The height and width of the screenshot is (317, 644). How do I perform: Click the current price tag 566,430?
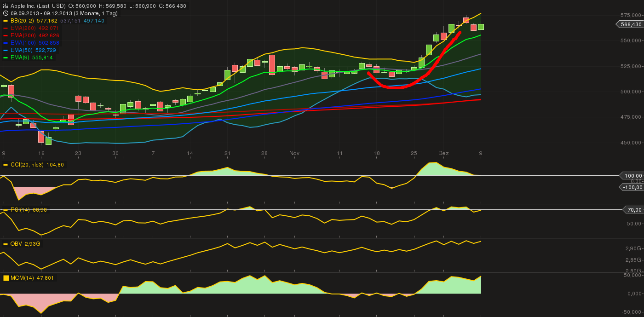tap(630, 24)
